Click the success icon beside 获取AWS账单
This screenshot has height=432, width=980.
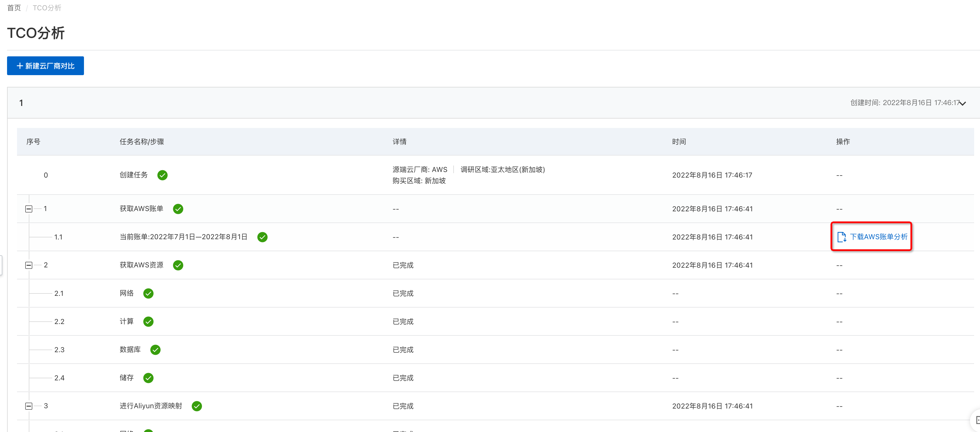(x=178, y=209)
